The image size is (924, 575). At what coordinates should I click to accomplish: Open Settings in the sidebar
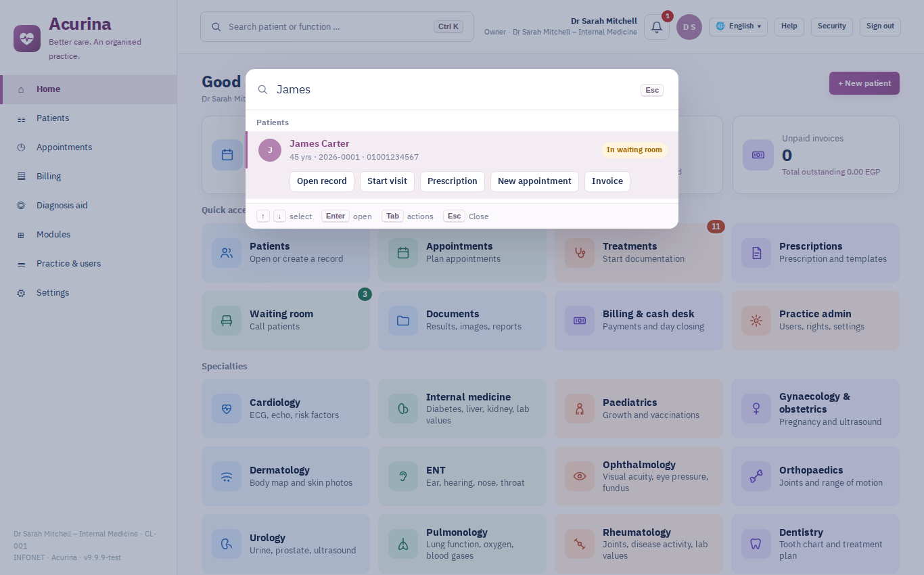pyautogui.click(x=88, y=293)
